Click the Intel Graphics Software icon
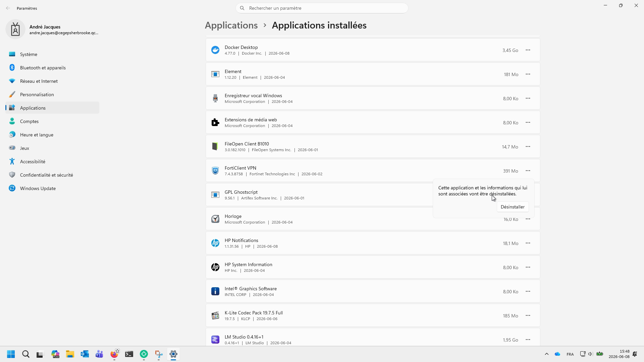 coord(215,291)
